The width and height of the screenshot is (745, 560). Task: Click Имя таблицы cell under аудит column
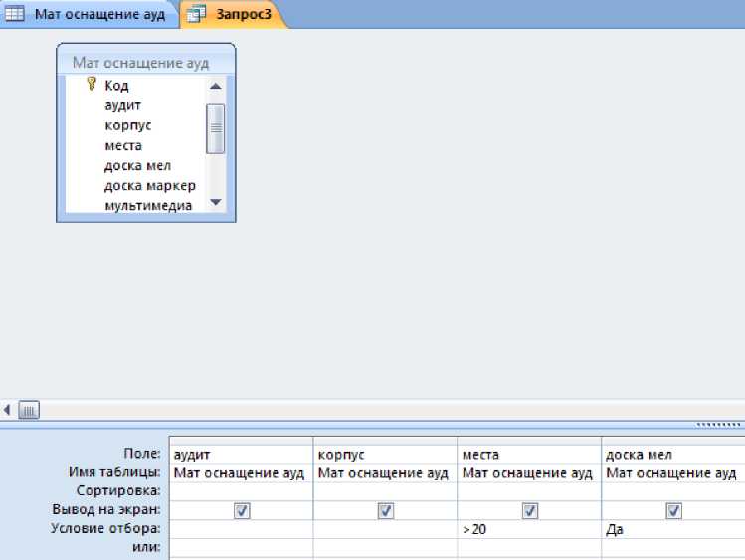242,473
